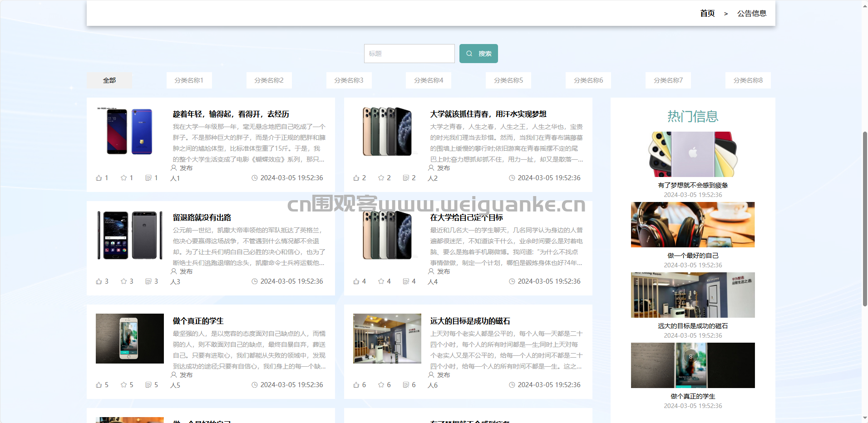Click the thumbs-up icon on the first article
The width and height of the screenshot is (868, 423).
tap(99, 178)
